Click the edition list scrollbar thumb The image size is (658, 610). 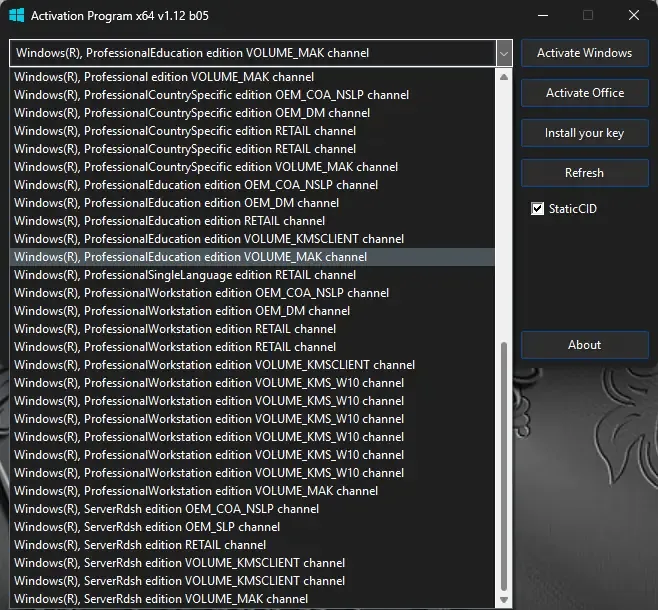(504, 466)
